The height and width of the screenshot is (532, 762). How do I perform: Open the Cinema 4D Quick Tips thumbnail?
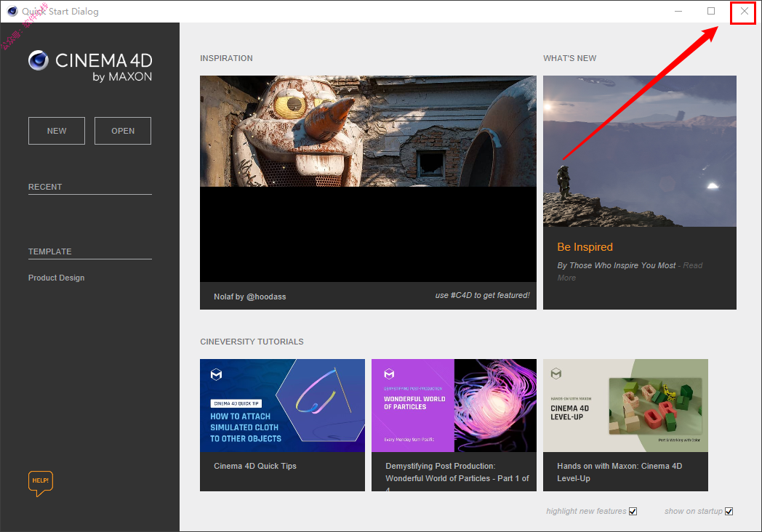(x=282, y=406)
